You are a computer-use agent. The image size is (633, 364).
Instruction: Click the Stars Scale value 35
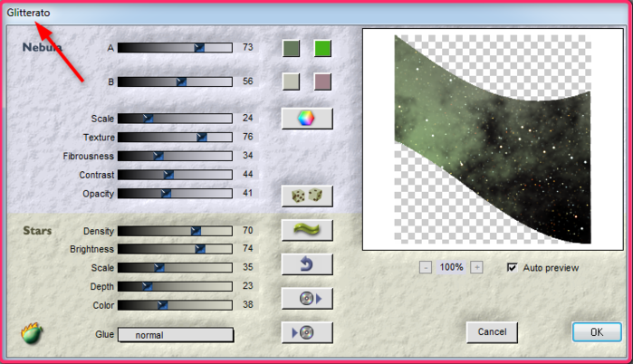point(248,267)
